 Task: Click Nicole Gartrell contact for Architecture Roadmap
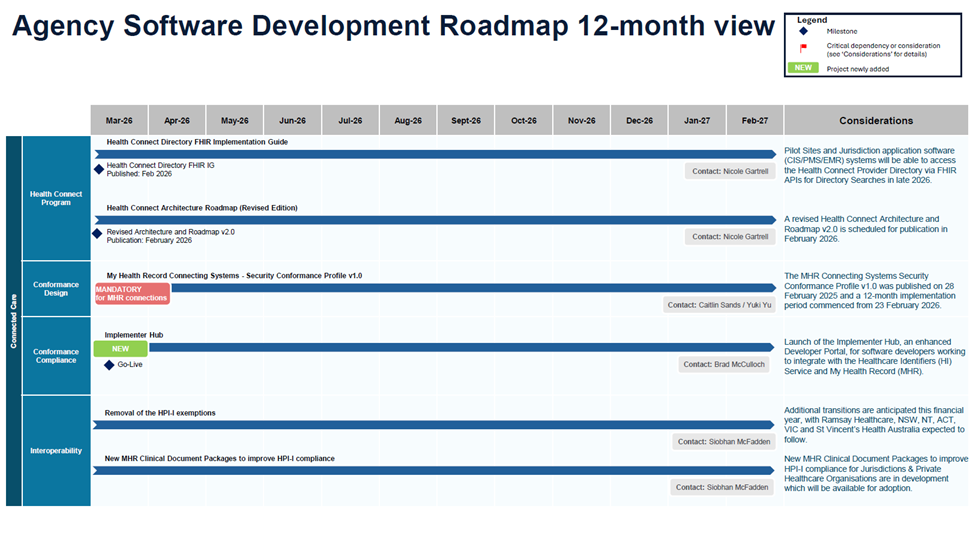(x=730, y=237)
